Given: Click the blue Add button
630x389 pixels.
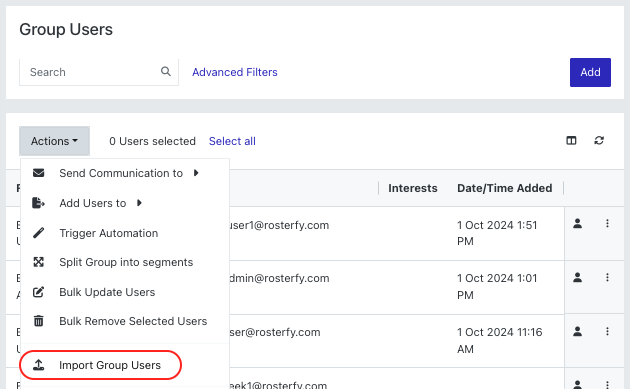Looking at the screenshot, I should click(x=590, y=72).
